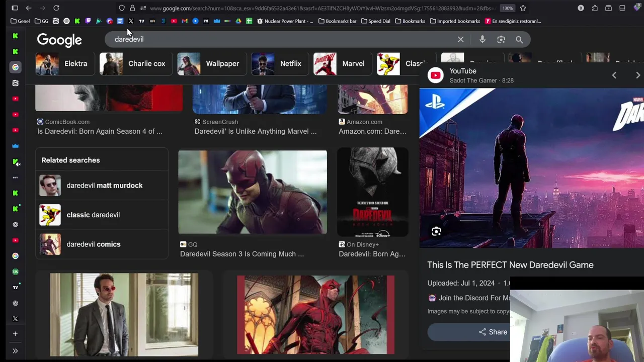644x362 pixels.
Task: Open the comic art Daredevil thumbnail
Action: (316, 315)
